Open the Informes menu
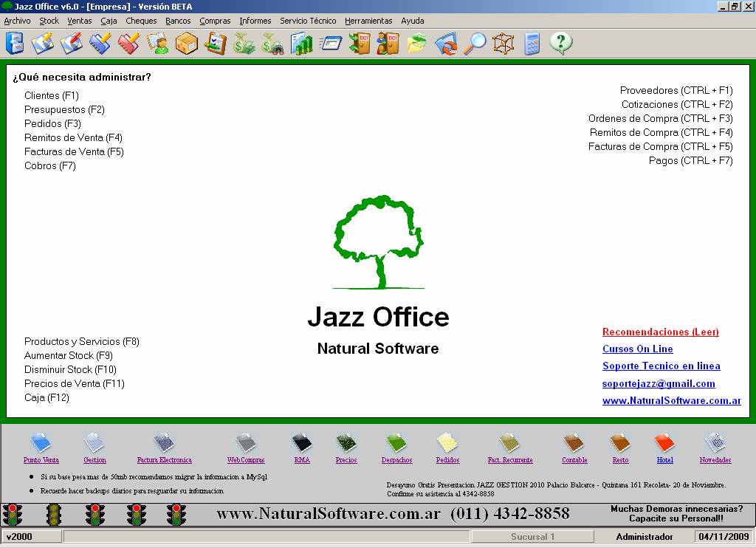The image size is (756, 548). [255, 21]
